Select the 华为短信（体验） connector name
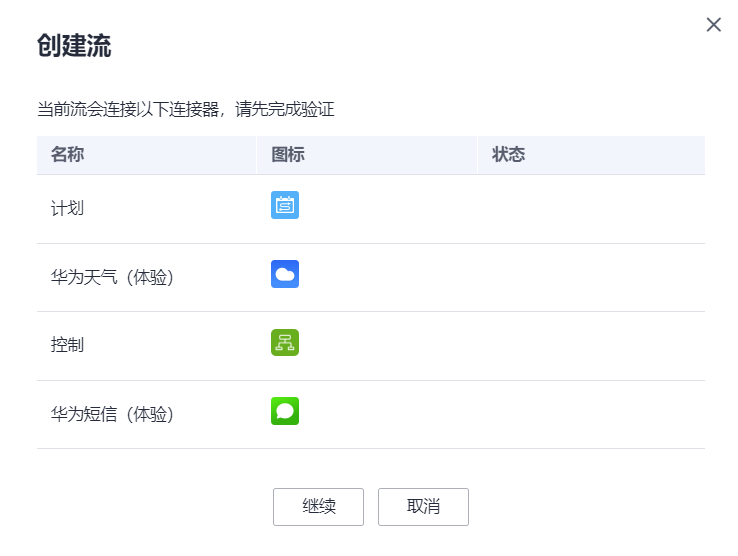 click(113, 413)
